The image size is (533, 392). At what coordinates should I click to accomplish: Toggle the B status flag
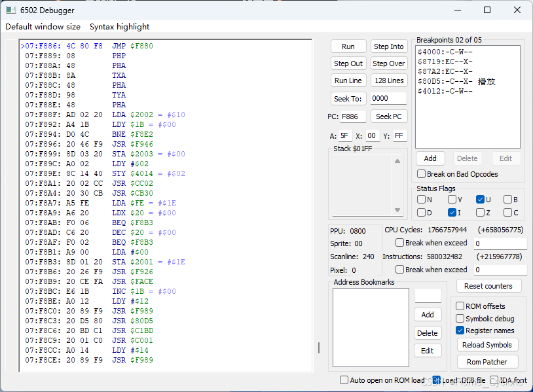507,200
